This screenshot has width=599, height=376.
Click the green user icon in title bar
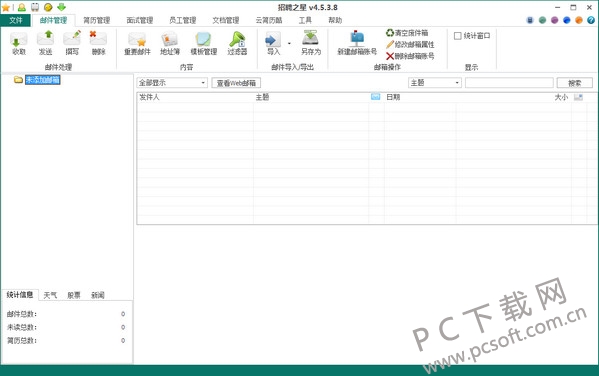(22, 7)
